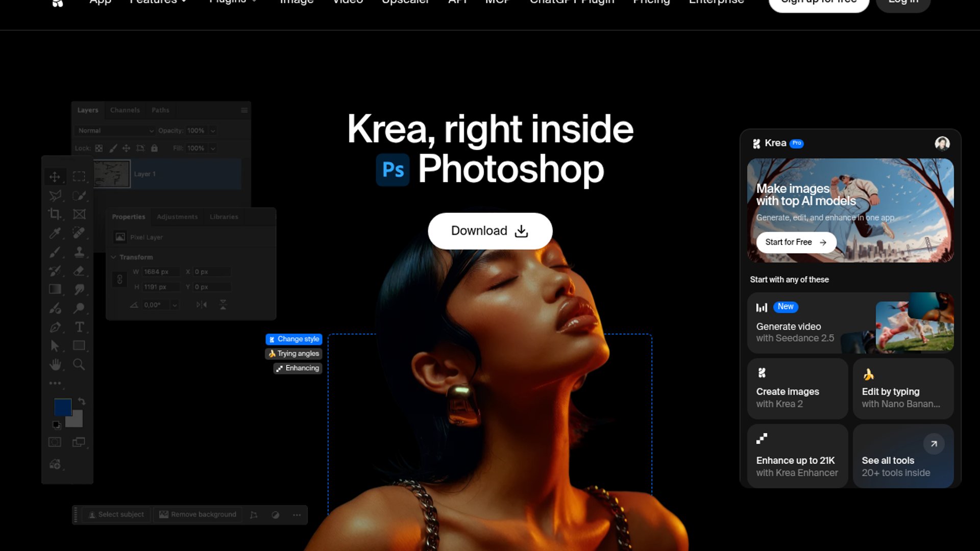Click the blue foreground color swatch
This screenshot has width=980, height=551.
[x=62, y=406]
